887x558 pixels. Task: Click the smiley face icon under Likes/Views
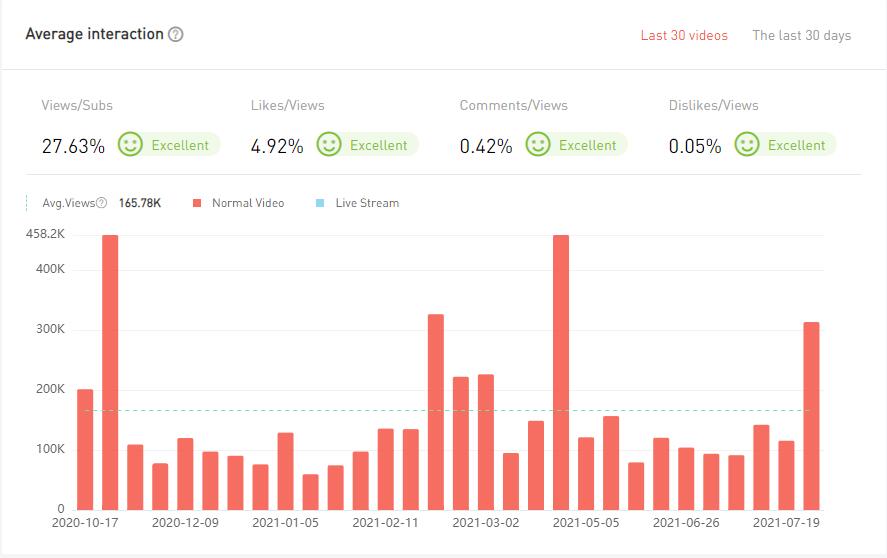(x=329, y=145)
